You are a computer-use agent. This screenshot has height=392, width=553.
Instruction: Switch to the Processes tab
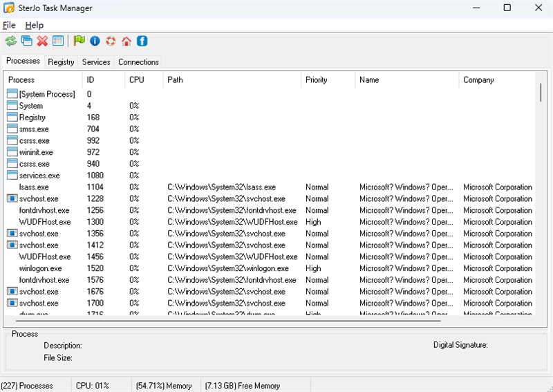[23, 61]
